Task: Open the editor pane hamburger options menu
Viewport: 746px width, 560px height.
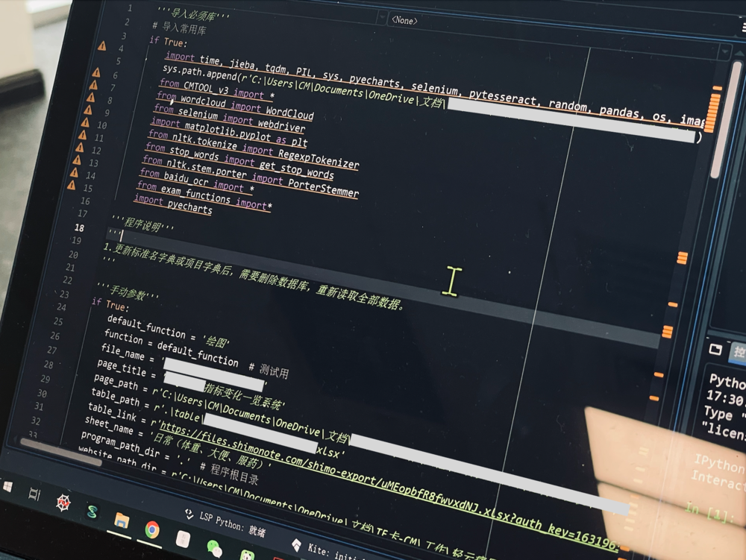Action: [743, 28]
